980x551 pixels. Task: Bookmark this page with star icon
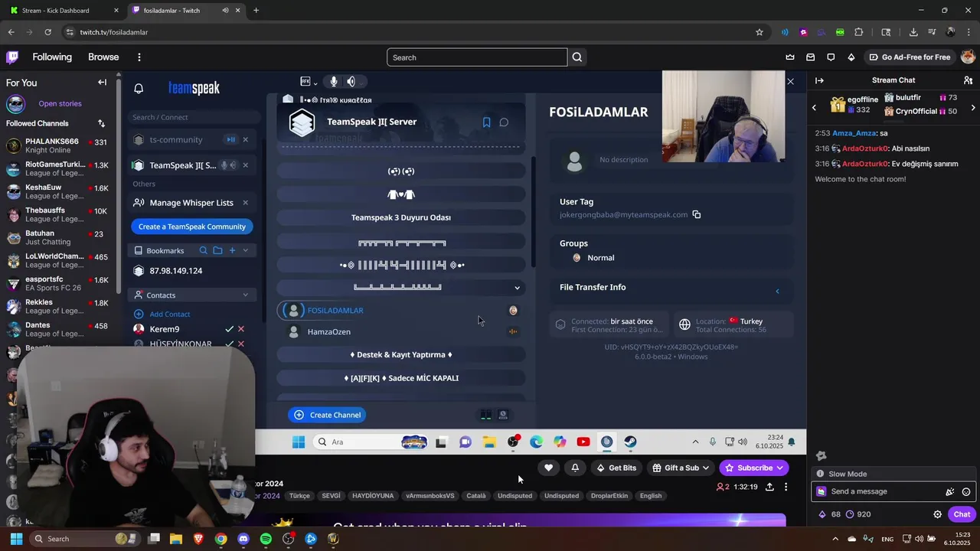(x=759, y=32)
